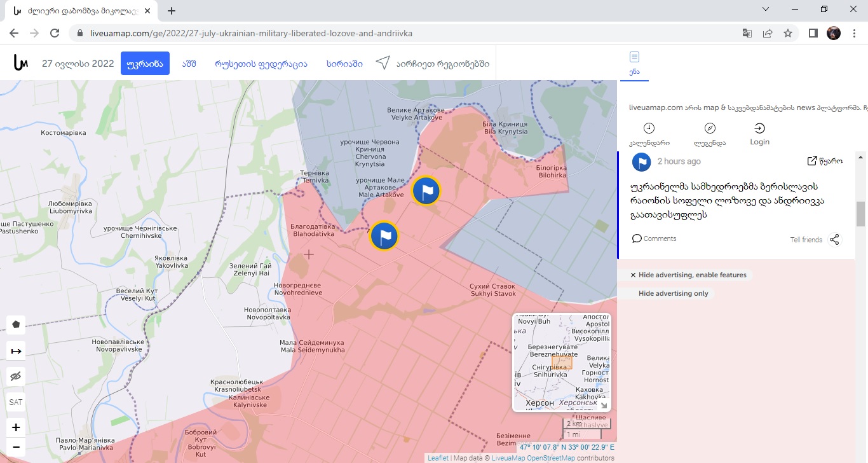Click Hide advertising, enable features
The image size is (868, 463).
pos(687,275)
